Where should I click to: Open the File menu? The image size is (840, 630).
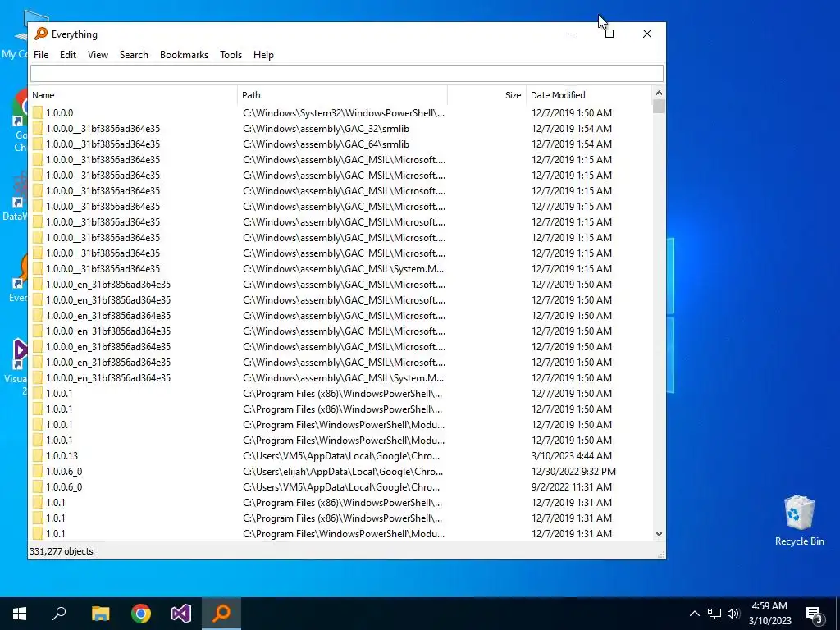coord(41,55)
